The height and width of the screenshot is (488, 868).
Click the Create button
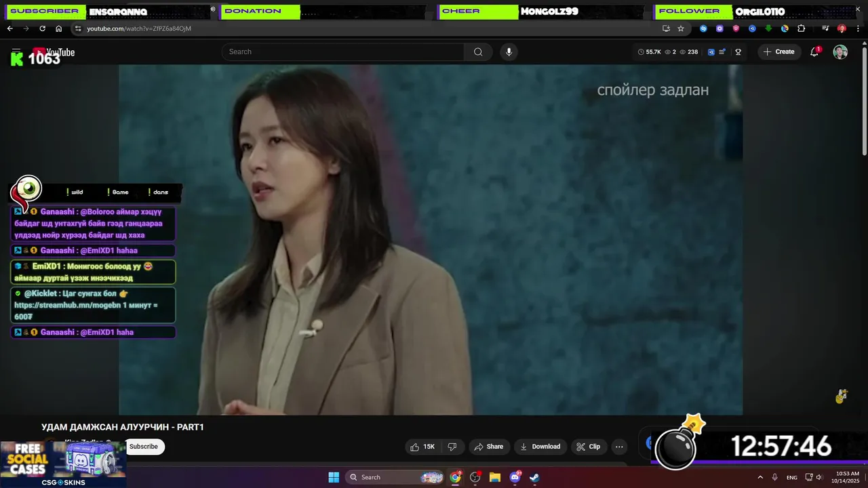tap(778, 52)
